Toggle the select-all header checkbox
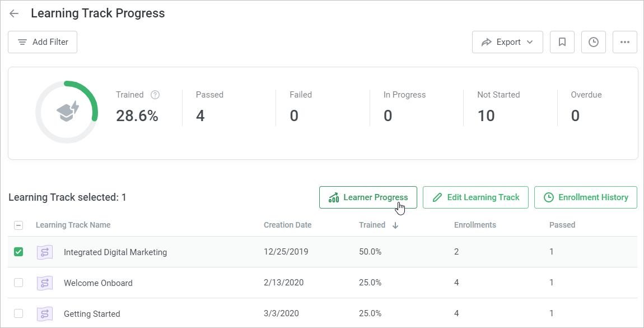This screenshot has width=644, height=328. (18, 225)
